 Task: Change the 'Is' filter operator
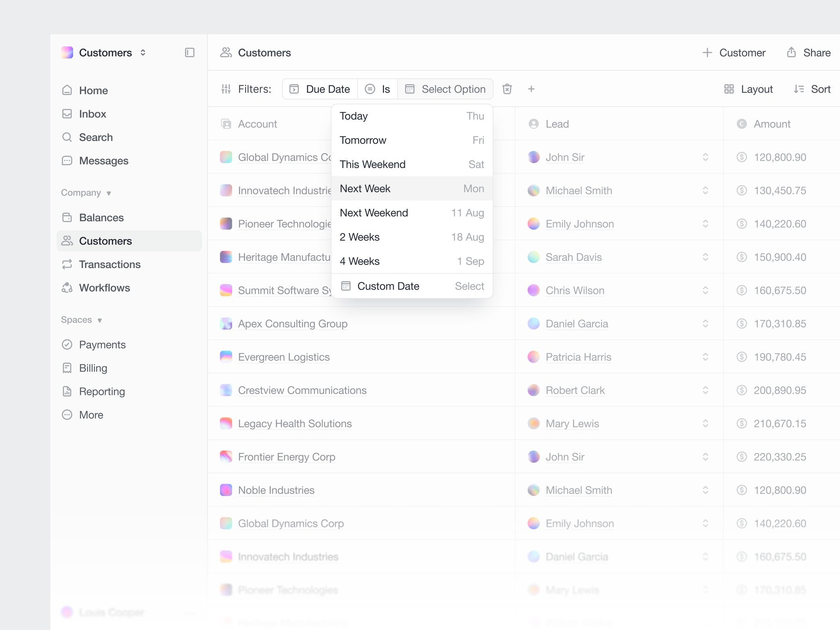point(377,89)
